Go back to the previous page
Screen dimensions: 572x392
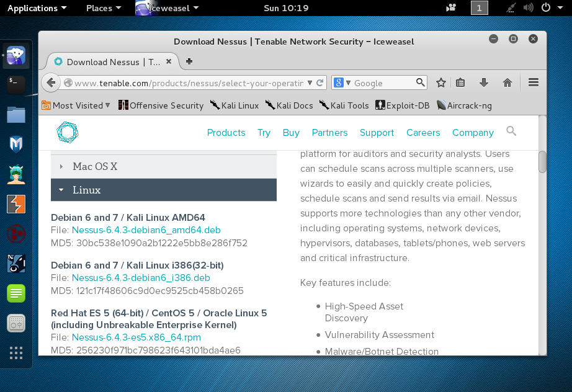[x=51, y=82]
